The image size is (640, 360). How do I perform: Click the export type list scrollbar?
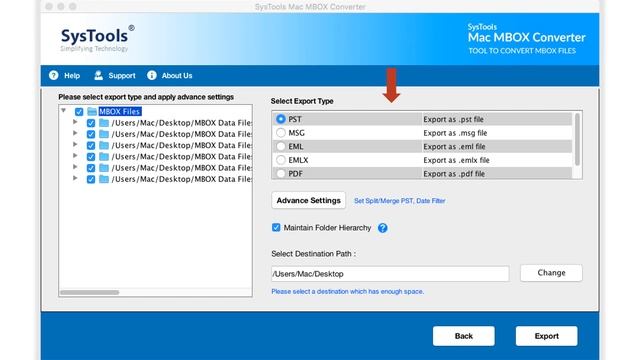pyautogui.click(x=577, y=140)
